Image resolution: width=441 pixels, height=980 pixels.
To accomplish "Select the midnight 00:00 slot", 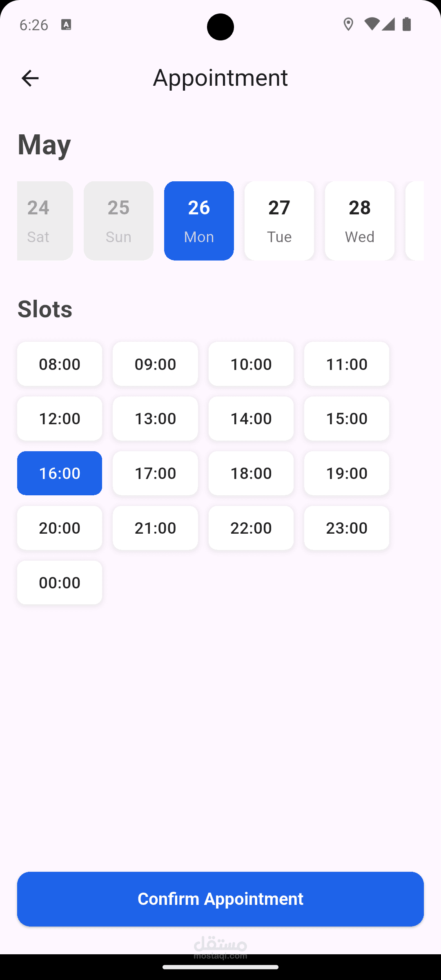I will pyautogui.click(x=60, y=583).
